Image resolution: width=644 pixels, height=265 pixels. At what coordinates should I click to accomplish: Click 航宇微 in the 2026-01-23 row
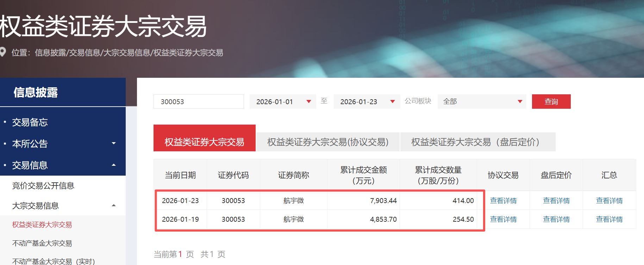[x=293, y=201]
